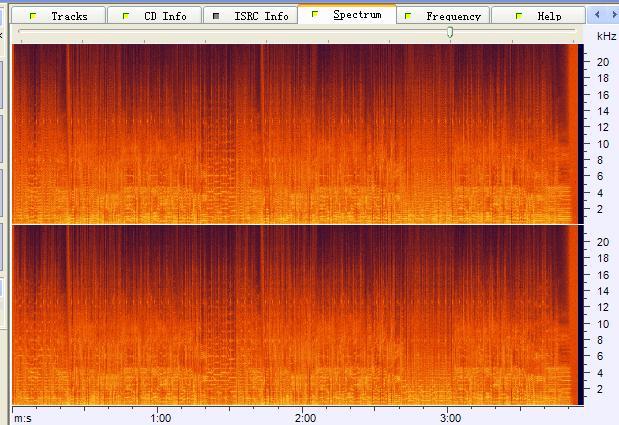Click the lower channel spectrogram display
This screenshot has width=619, height=425.
click(x=298, y=315)
